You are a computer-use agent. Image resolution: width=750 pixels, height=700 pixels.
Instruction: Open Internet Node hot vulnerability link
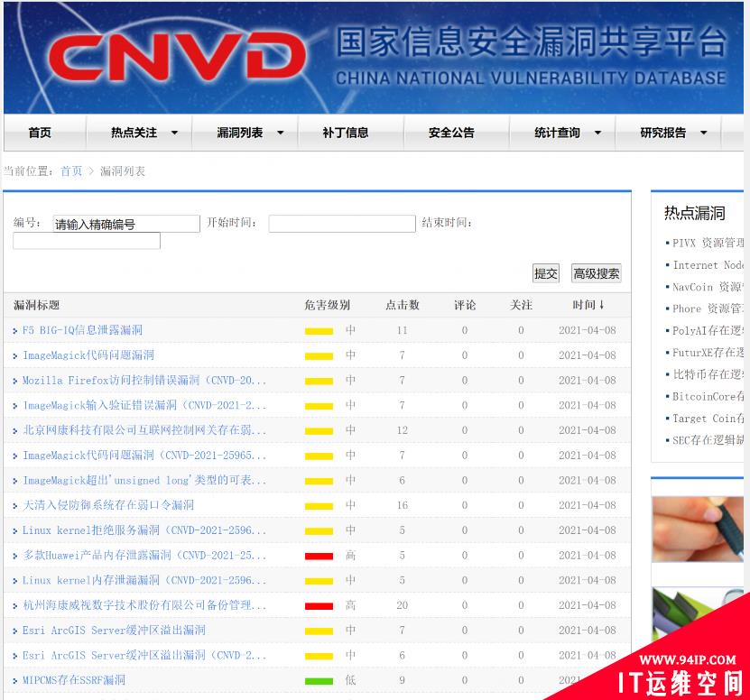point(708,264)
